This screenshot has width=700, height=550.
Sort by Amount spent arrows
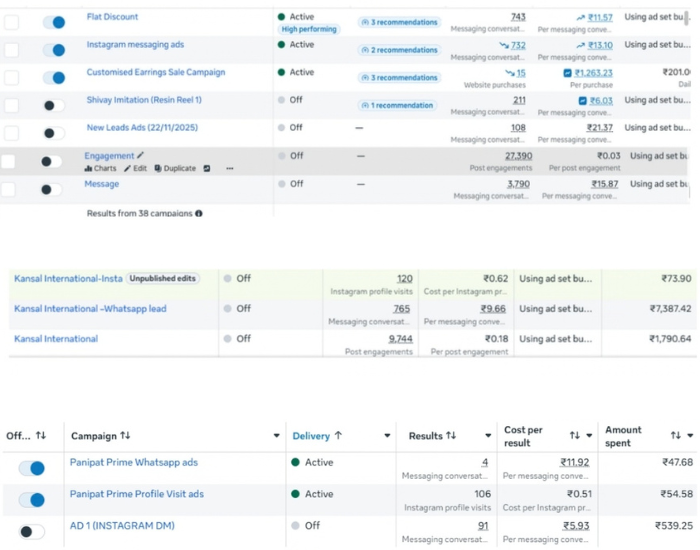point(676,435)
